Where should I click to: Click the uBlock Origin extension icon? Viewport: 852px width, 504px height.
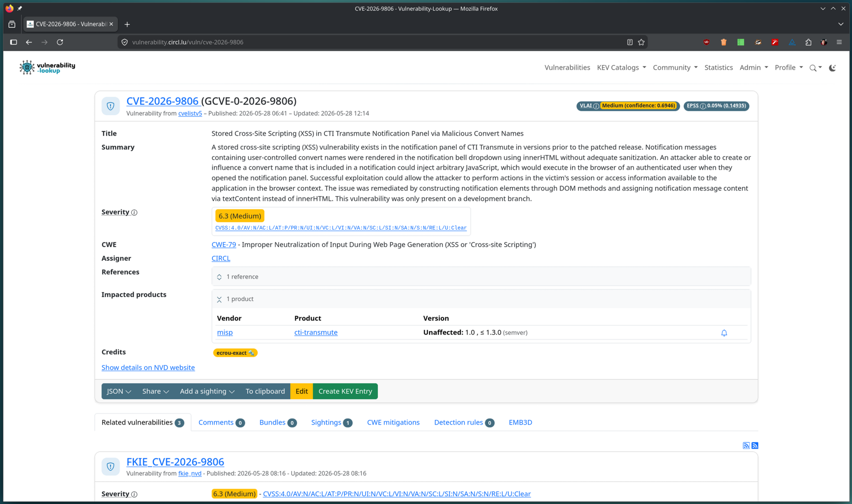coord(706,42)
